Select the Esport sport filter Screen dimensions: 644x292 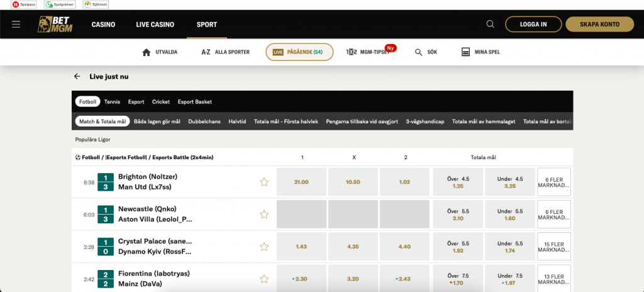tap(136, 101)
